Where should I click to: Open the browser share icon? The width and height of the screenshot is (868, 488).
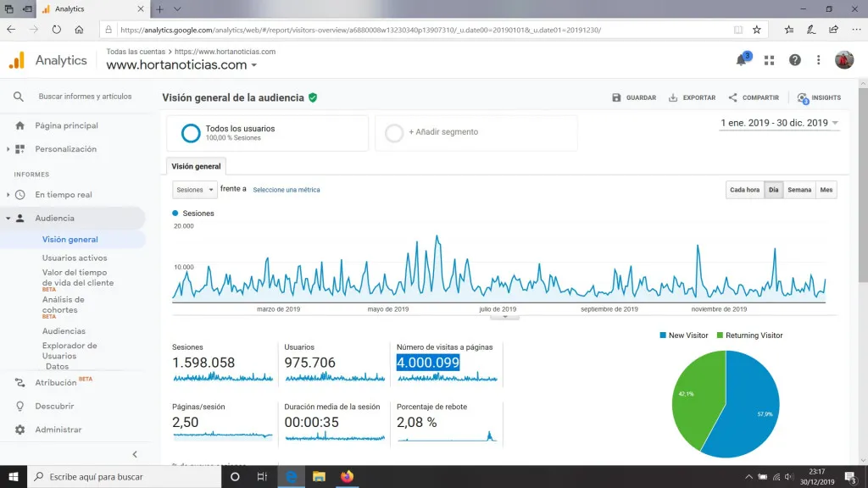tap(834, 30)
